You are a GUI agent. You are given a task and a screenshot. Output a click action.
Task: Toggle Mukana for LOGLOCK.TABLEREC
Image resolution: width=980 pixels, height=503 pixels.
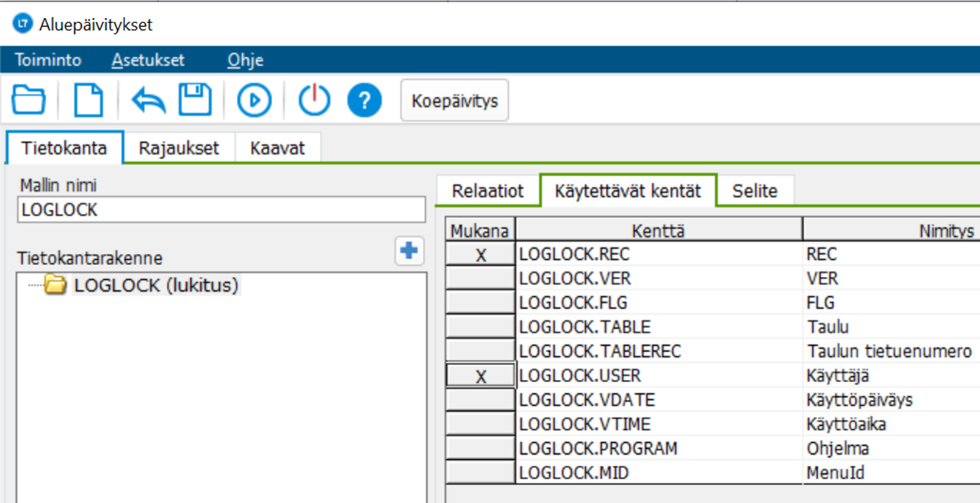pyautogui.click(x=480, y=351)
